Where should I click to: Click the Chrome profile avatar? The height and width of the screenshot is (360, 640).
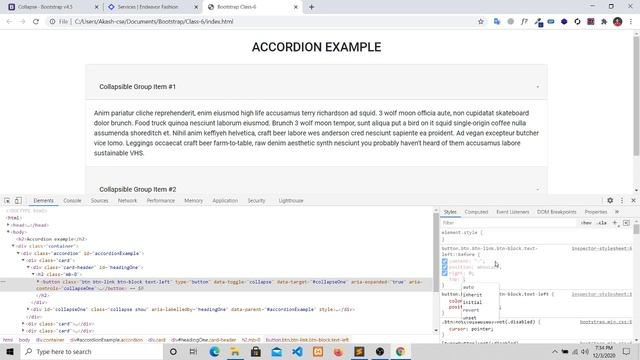point(618,22)
